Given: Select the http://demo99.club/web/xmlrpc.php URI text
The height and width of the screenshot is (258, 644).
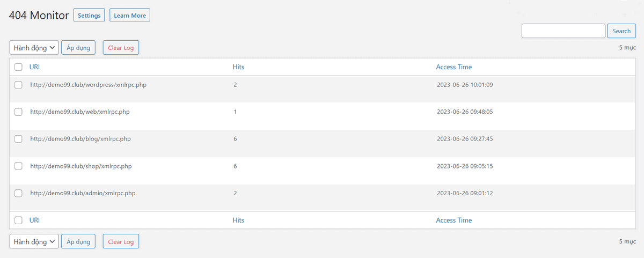Looking at the screenshot, I should [80, 112].
